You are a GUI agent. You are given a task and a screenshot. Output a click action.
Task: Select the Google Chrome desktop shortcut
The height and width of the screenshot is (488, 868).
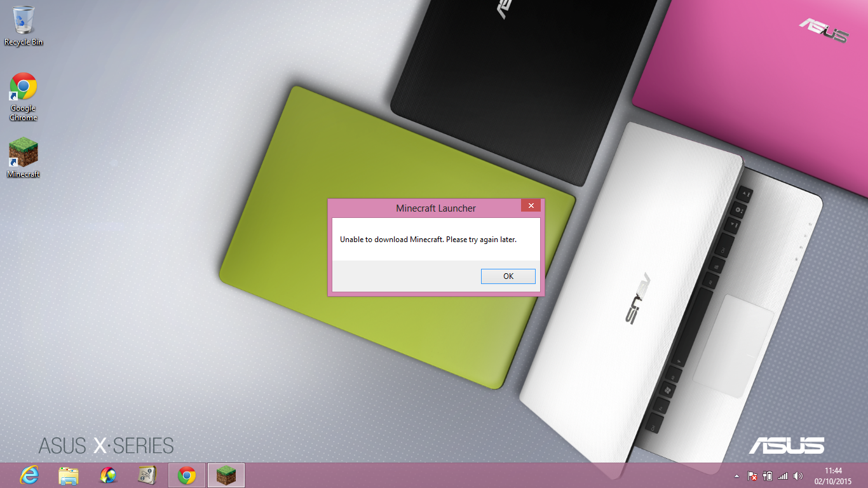point(24,97)
